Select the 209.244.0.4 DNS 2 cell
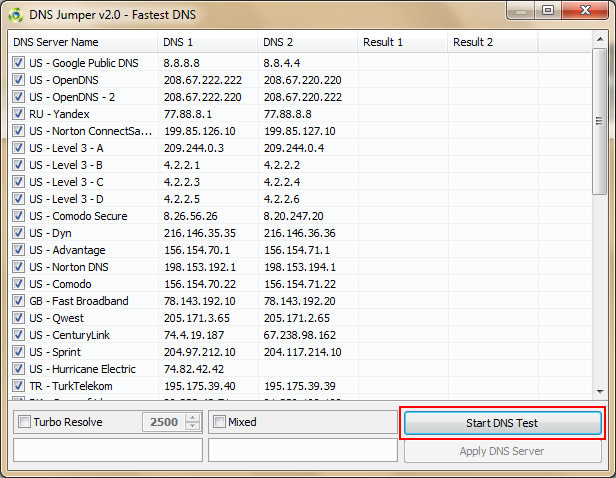The height and width of the screenshot is (478, 616). click(x=294, y=148)
